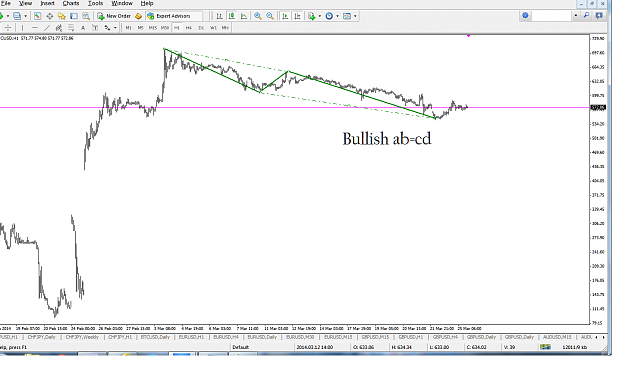
Task: Expand the Templates dropdown arrow
Action: [x=355, y=16]
